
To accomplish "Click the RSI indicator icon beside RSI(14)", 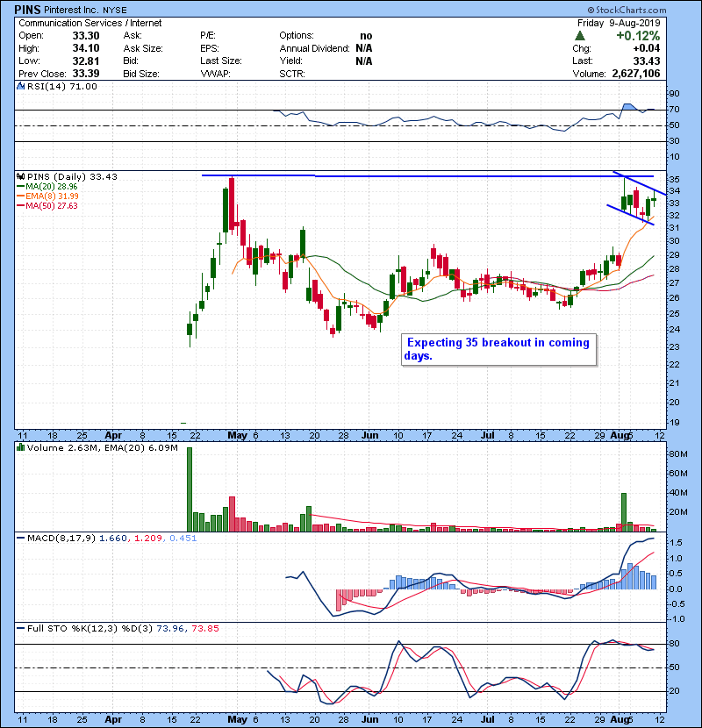I will click(x=20, y=86).
